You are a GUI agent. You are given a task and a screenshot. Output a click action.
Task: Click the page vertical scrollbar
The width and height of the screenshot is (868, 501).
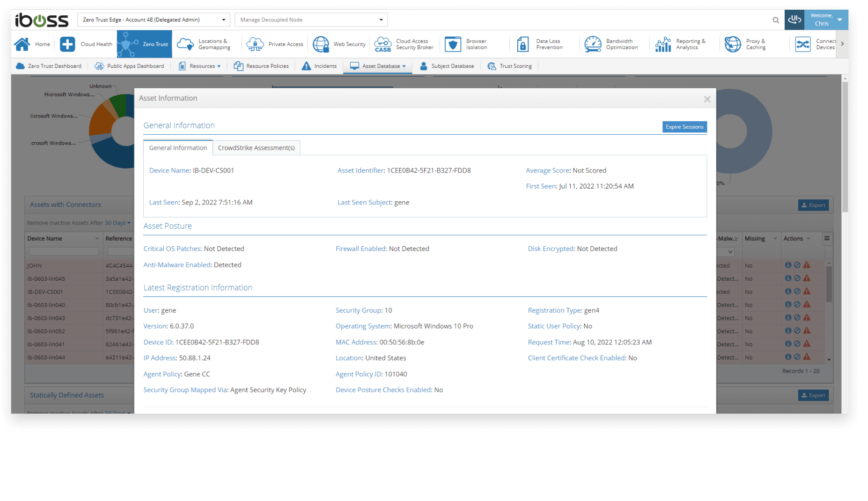pyautogui.click(x=845, y=146)
